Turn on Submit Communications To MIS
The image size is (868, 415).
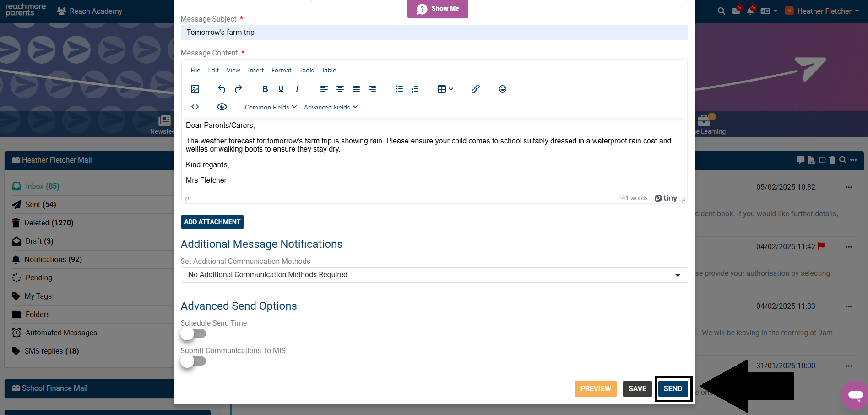point(193,361)
